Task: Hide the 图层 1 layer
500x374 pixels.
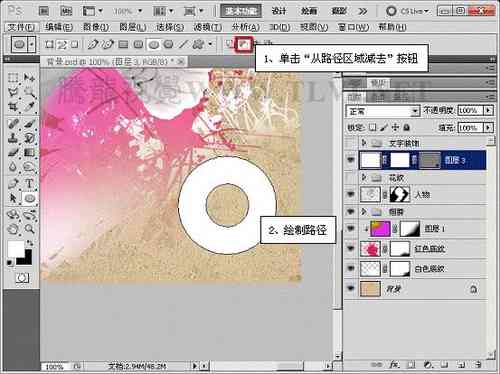Action: point(350,228)
